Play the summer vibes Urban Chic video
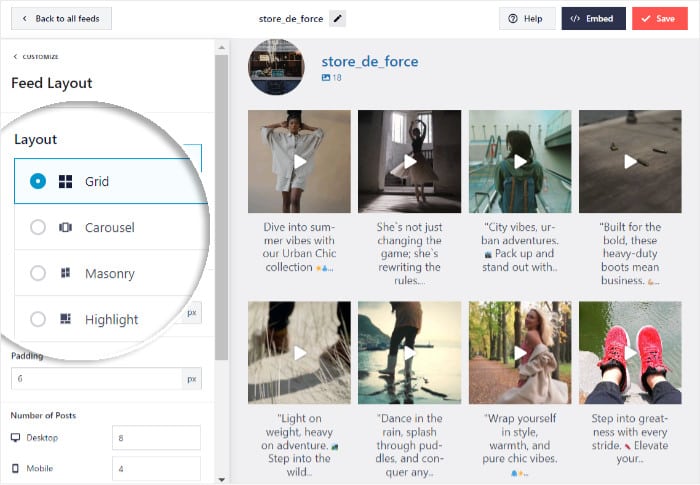This screenshot has height=485, width=700. click(300, 162)
